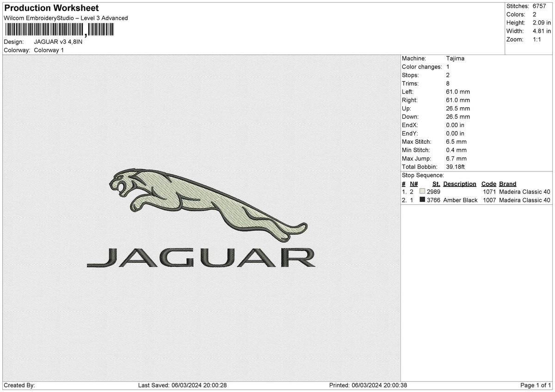Click the Total Bobbin value 39.18ft

coord(456,166)
